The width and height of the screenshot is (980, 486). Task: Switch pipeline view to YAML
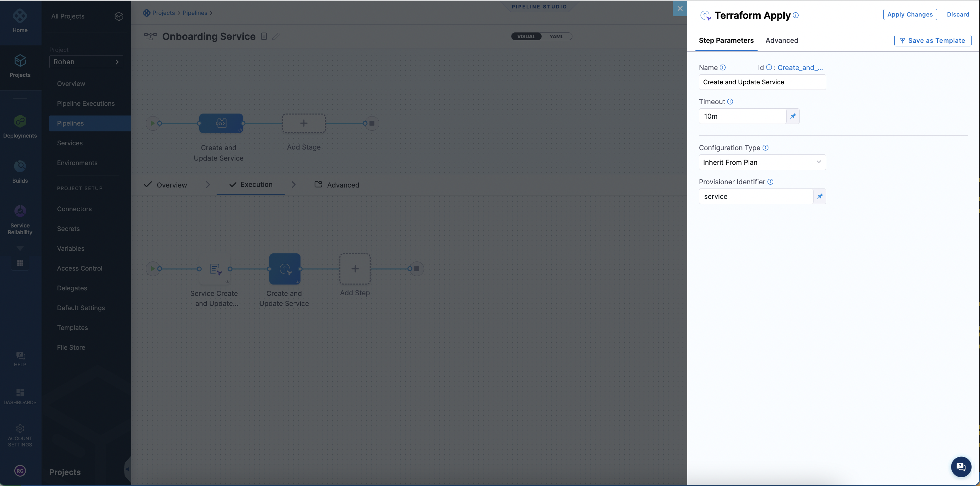point(556,37)
